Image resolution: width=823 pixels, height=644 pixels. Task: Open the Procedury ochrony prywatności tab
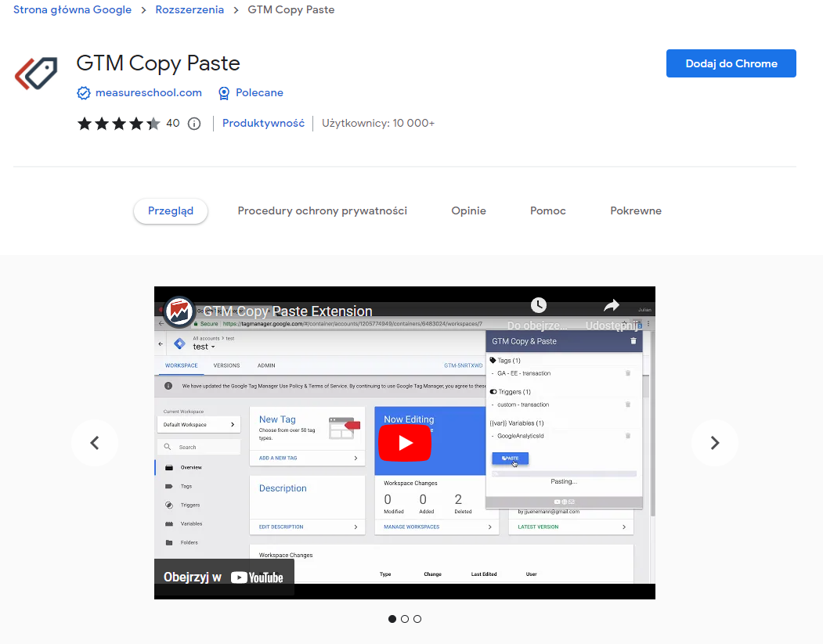click(x=323, y=210)
